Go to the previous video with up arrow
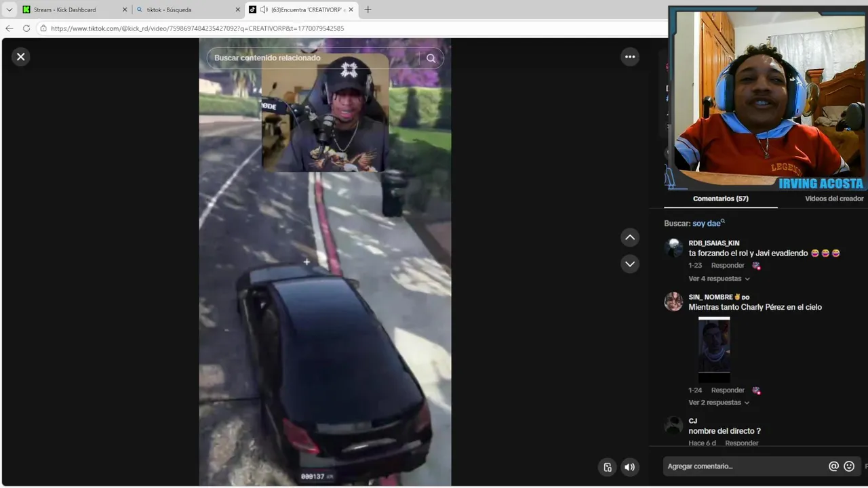 [630, 237]
